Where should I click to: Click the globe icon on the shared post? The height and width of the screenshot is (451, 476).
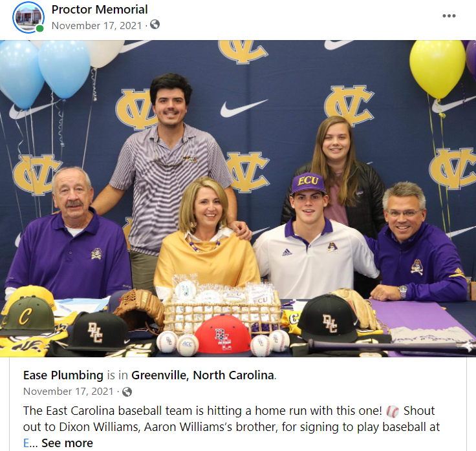click(127, 392)
